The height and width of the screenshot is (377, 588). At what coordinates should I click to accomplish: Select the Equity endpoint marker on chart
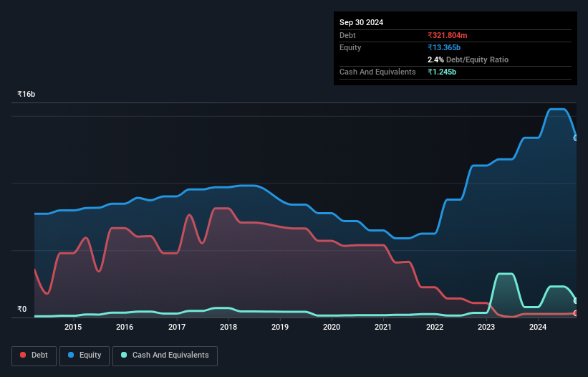pyautogui.click(x=576, y=138)
